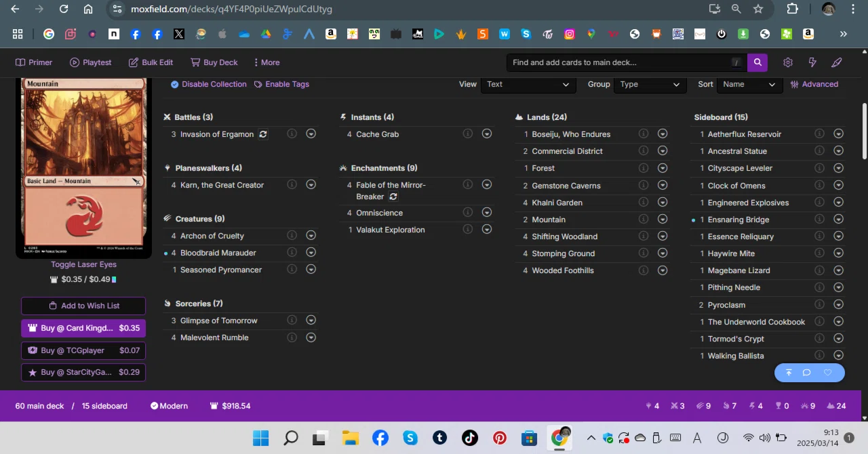The image size is (868, 454).
Task: Show info for Boseiju, Who Endures
Action: coord(644,133)
